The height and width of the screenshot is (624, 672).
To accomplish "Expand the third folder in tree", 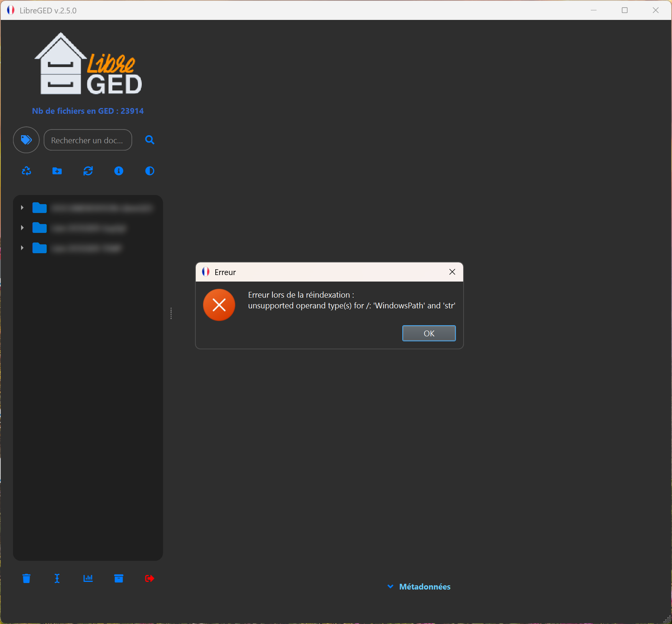I will (x=22, y=248).
